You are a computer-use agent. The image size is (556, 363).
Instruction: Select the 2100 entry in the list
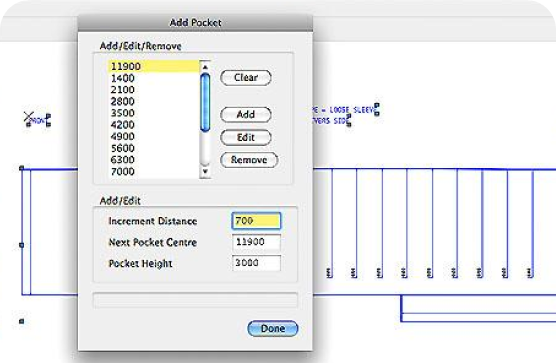point(154,90)
